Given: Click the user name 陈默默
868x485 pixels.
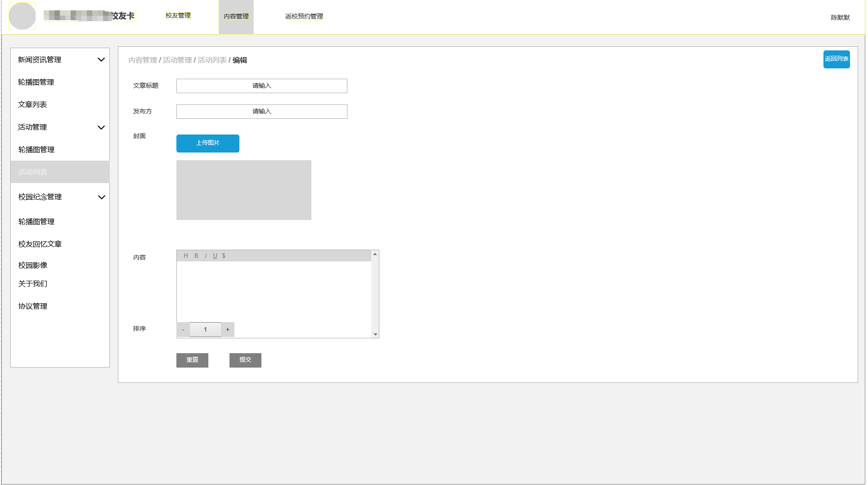Looking at the screenshot, I should coord(841,18).
